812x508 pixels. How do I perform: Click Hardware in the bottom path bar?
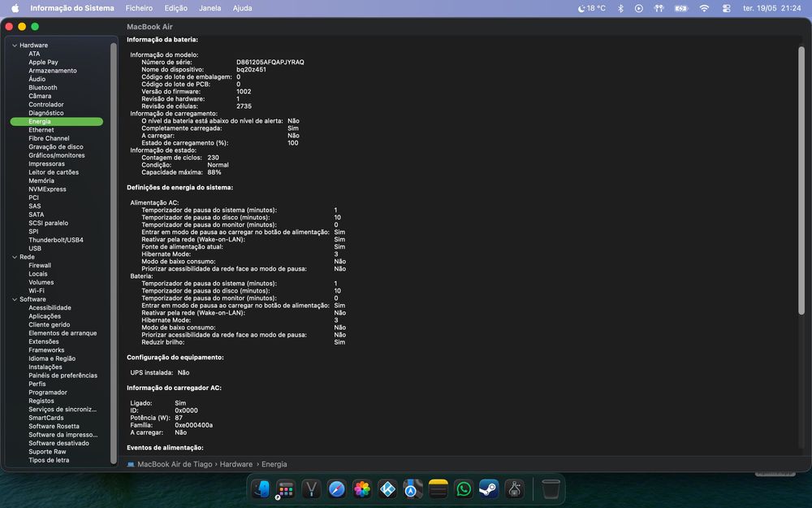tap(236, 464)
